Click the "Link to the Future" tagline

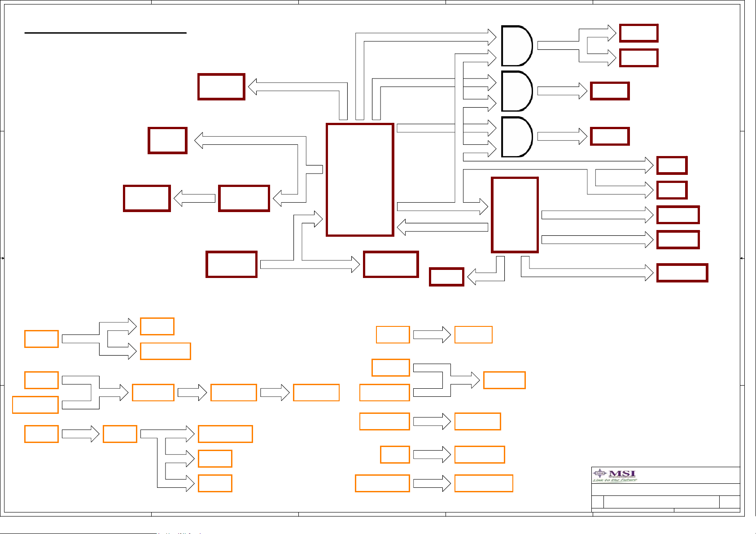614,480
